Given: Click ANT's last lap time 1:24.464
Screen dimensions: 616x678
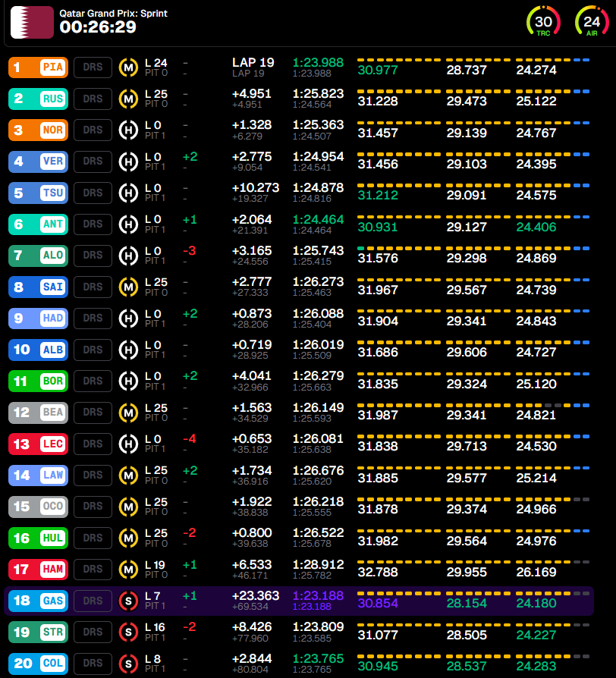Looking at the screenshot, I should click(318, 220).
